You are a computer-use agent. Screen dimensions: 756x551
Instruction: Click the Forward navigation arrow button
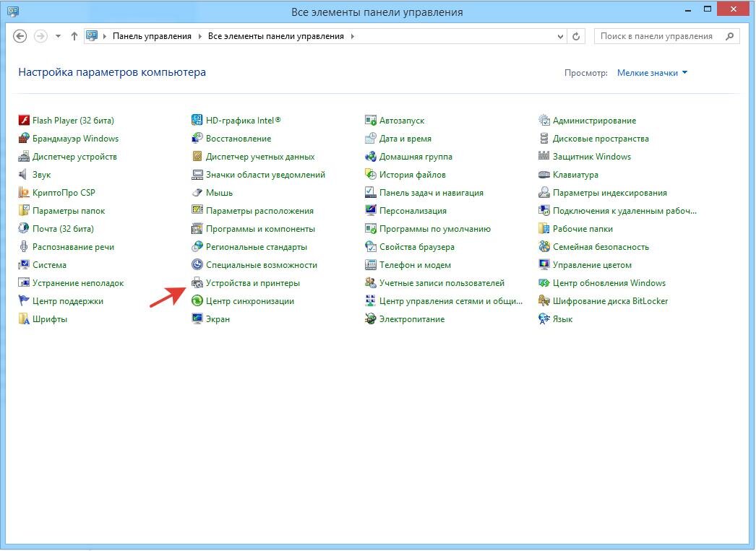coord(40,36)
